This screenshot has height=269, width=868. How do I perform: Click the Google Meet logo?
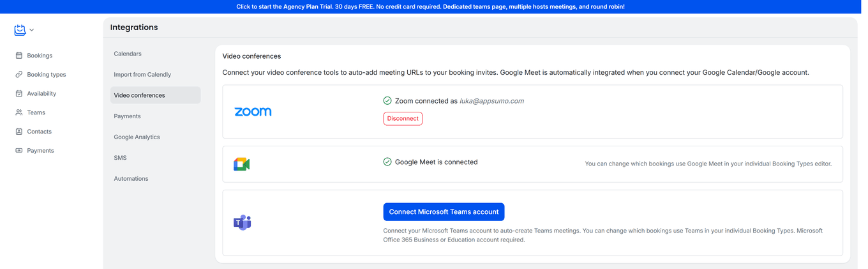241,164
